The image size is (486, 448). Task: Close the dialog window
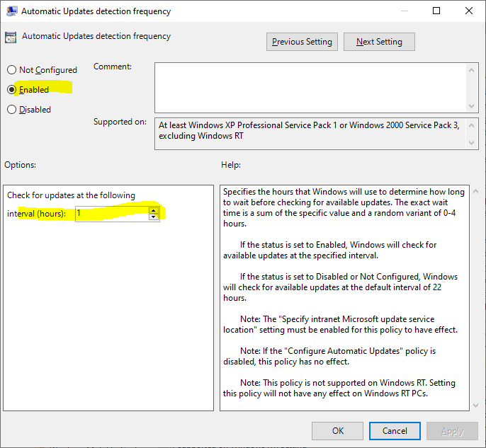469,11
